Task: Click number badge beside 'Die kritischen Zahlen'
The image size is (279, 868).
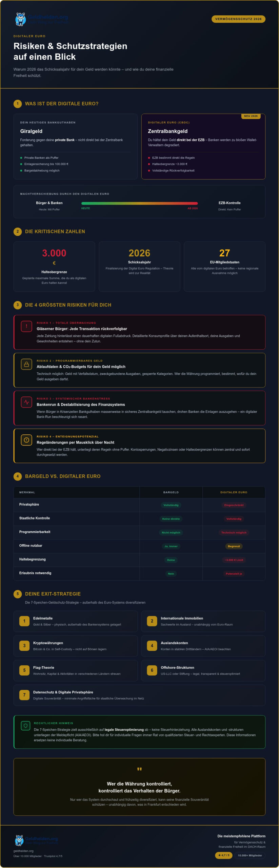Action: [18, 232]
